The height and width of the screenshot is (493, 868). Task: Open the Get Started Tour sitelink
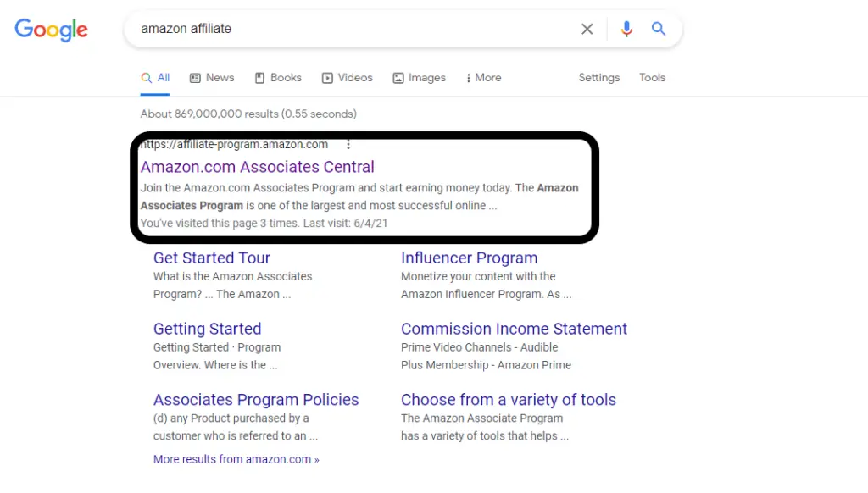[212, 258]
